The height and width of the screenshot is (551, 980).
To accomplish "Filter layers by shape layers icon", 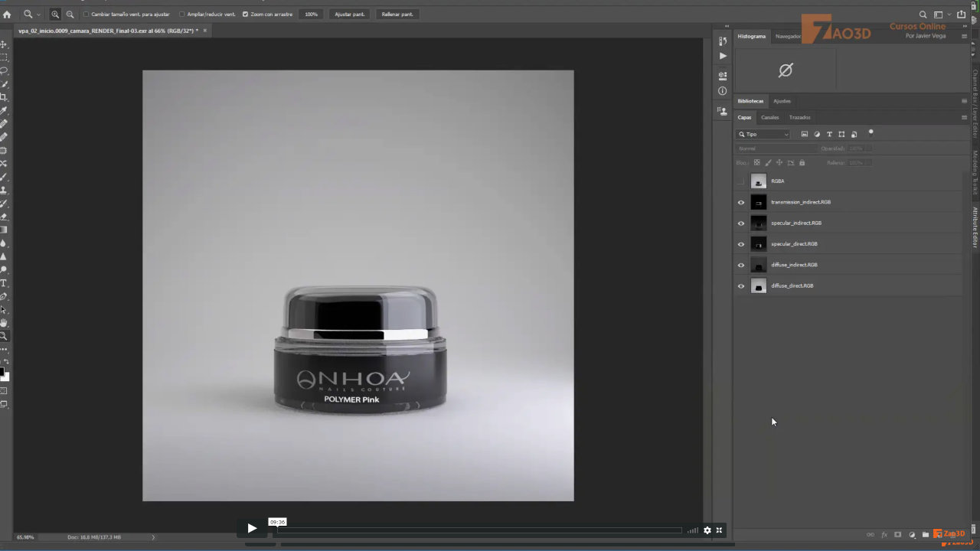I will pos(841,134).
